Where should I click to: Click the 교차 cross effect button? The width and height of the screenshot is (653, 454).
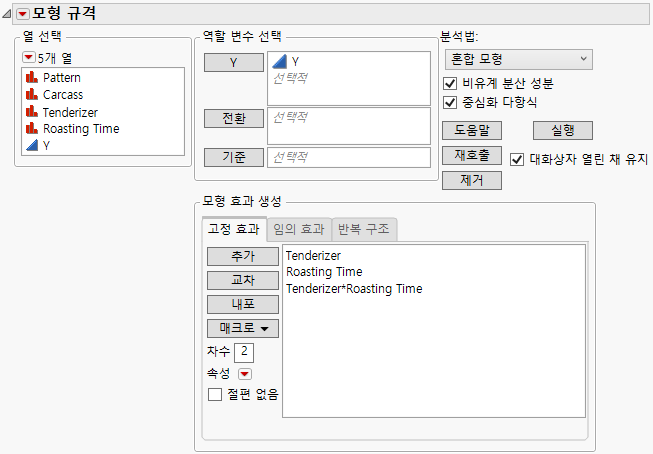[243, 280]
